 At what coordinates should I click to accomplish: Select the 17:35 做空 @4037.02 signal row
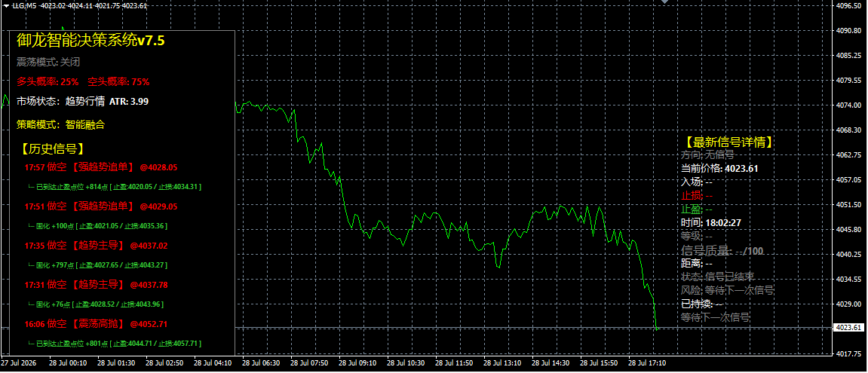[96, 245]
